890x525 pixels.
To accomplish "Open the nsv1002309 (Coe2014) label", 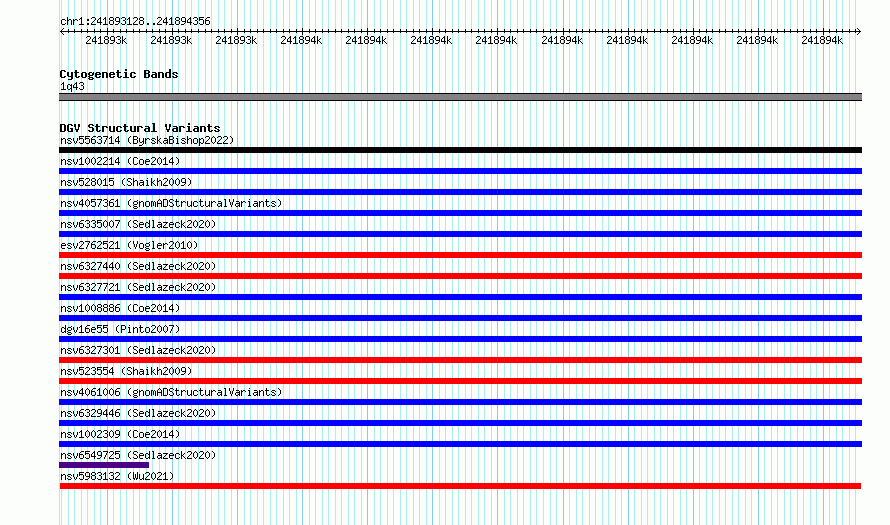I will coord(120,434).
